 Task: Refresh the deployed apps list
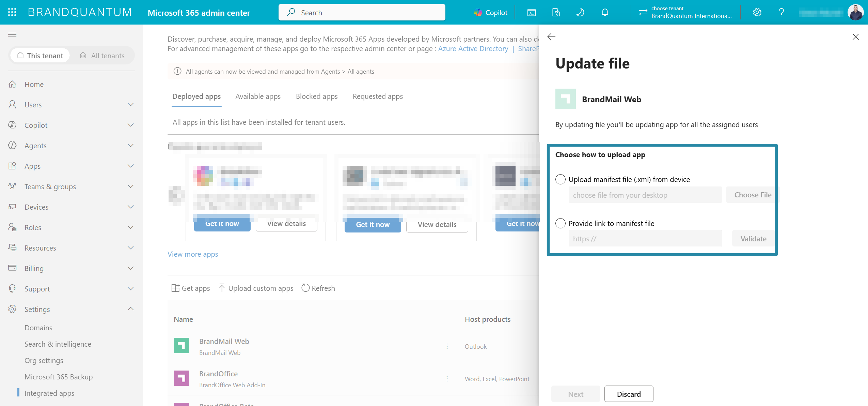coord(318,288)
